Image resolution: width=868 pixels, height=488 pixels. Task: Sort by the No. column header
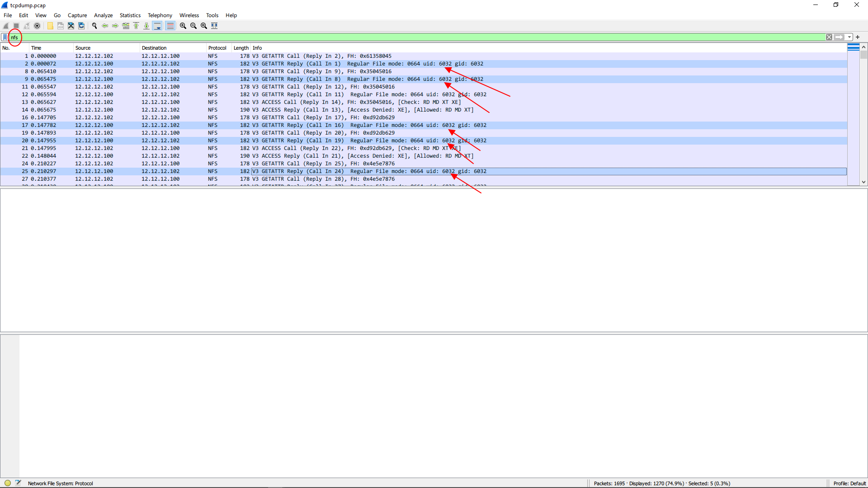pos(15,48)
